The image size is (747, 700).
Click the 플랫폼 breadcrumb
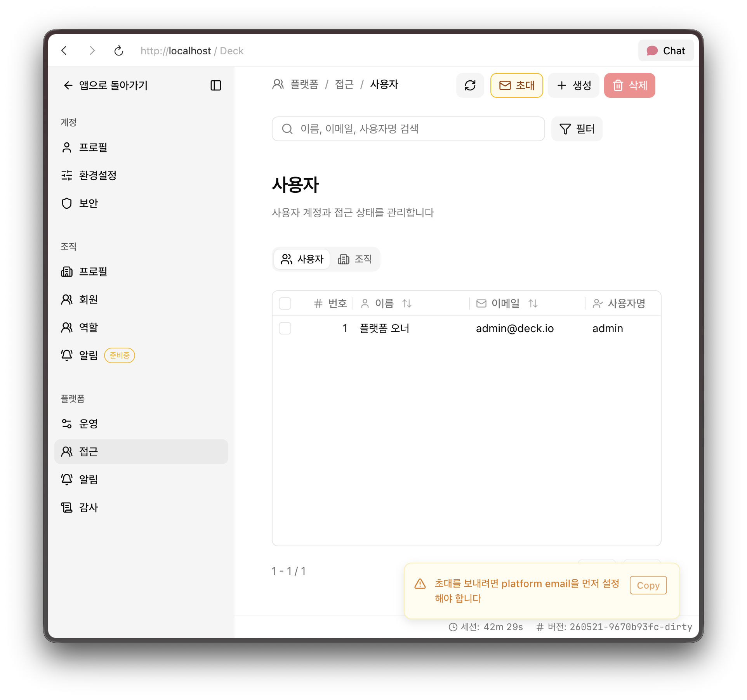pos(304,85)
